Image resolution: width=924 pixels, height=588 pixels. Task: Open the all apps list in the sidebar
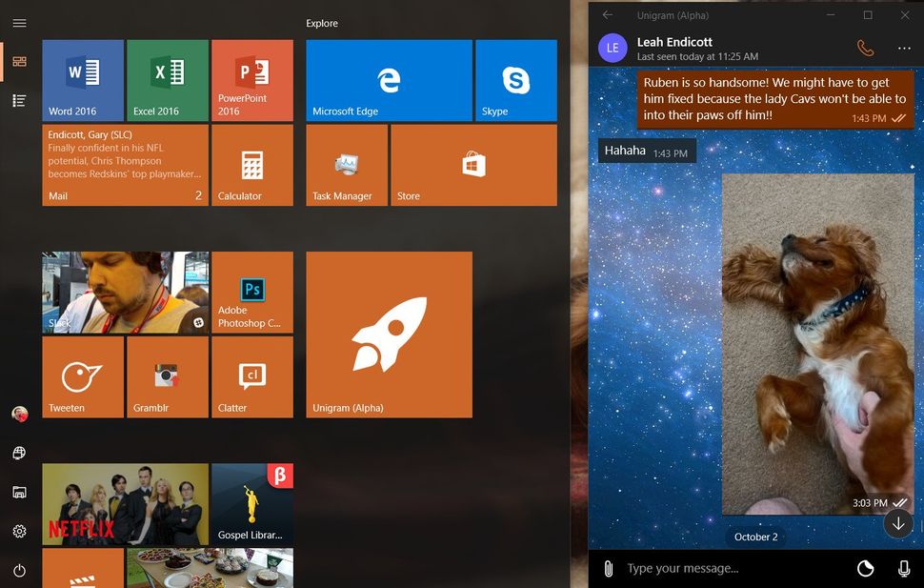pos(19,100)
